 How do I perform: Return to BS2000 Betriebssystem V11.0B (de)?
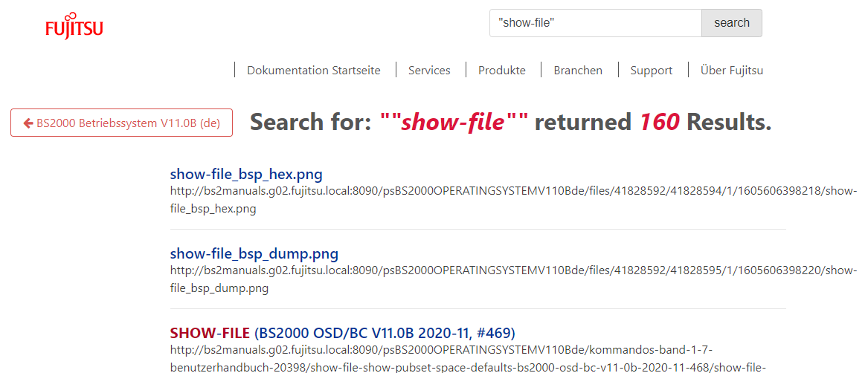(x=121, y=123)
